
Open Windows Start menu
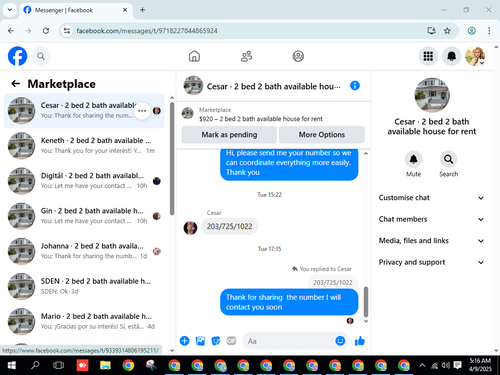(12, 365)
